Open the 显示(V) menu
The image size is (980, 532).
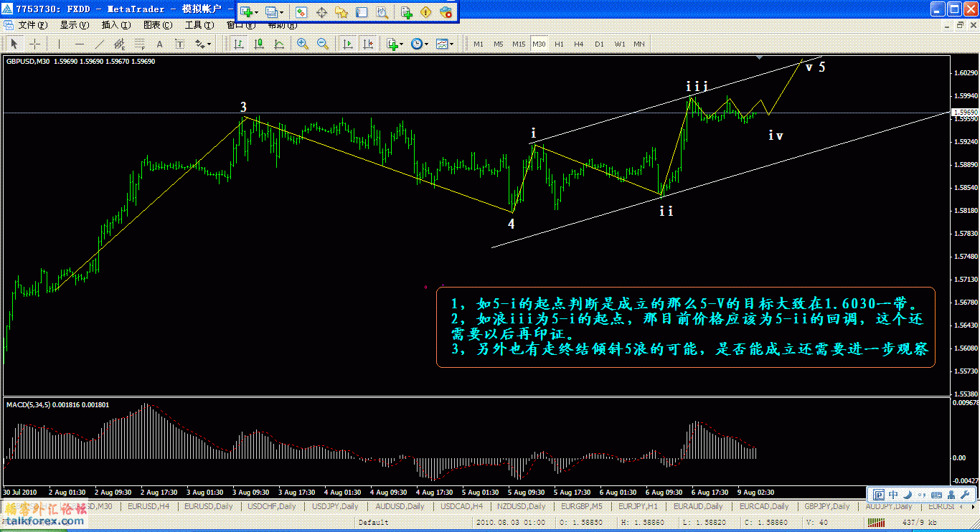pos(75,24)
